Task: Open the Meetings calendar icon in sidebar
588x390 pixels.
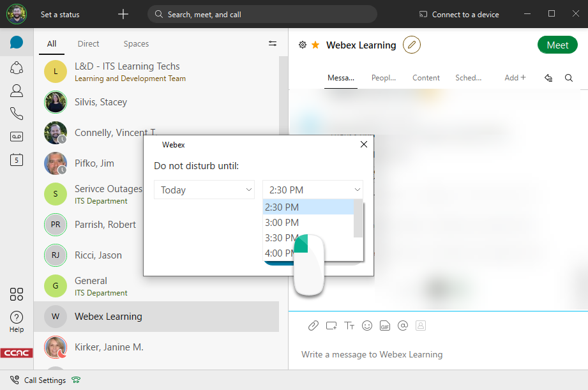Action: [16, 160]
